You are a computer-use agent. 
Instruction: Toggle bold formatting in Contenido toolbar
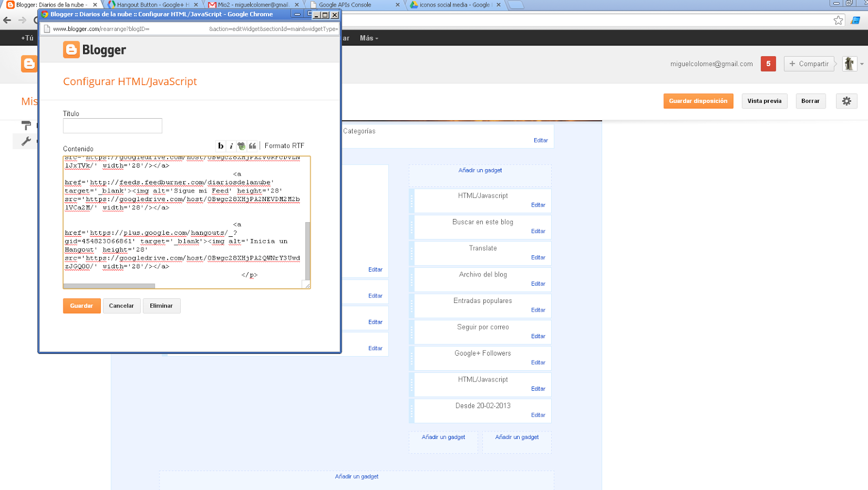tap(221, 146)
